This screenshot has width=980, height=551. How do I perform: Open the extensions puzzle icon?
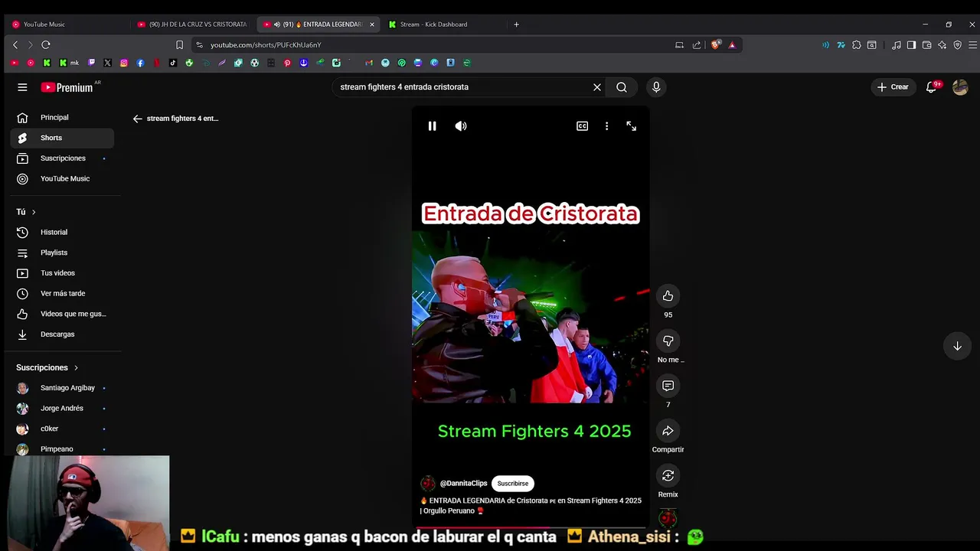click(x=856, y=45)
